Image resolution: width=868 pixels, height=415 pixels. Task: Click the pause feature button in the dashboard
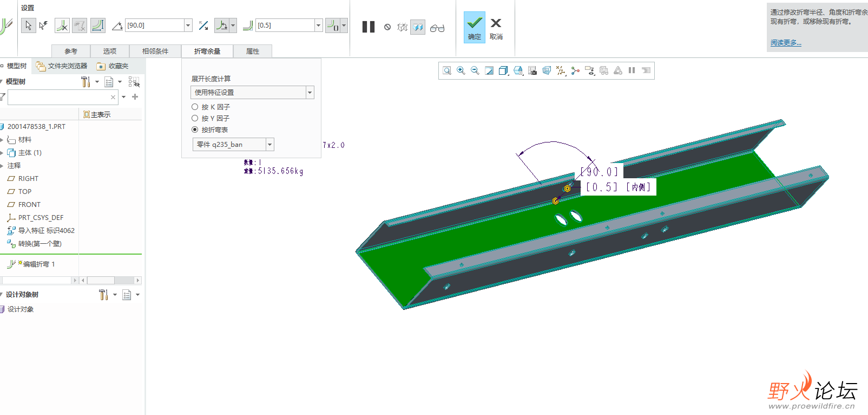coord(368,27)
